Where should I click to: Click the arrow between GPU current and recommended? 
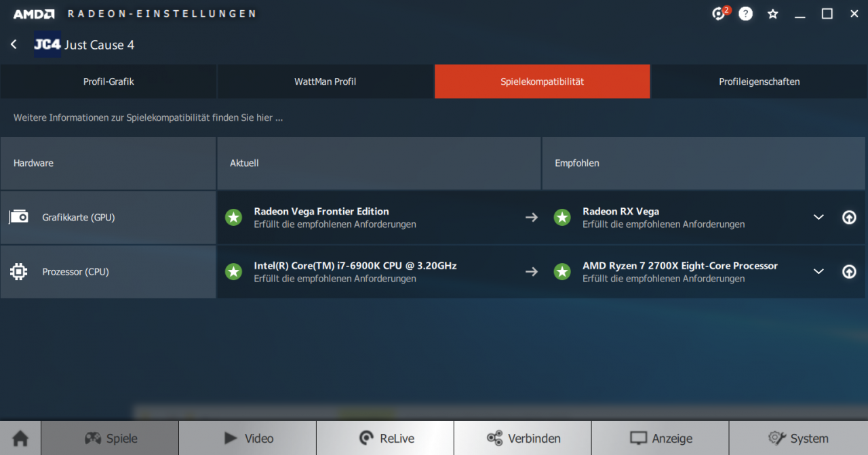[532, 217]
